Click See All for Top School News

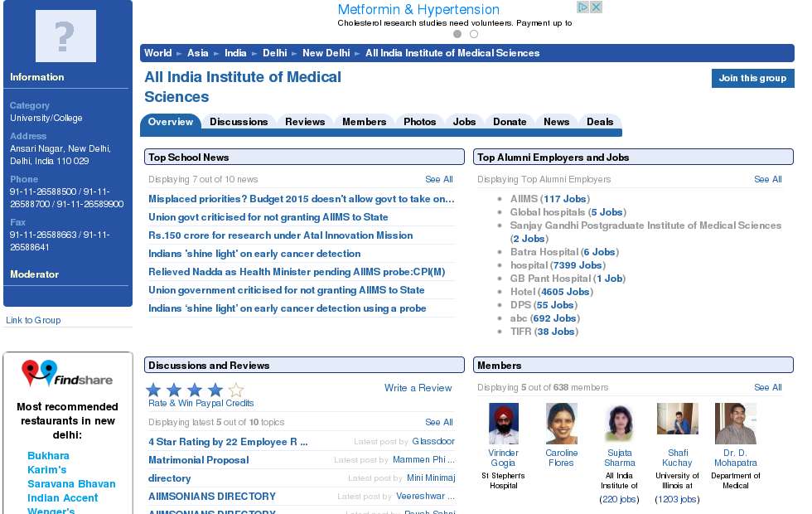pyautogui.click(x=439, y=179)
